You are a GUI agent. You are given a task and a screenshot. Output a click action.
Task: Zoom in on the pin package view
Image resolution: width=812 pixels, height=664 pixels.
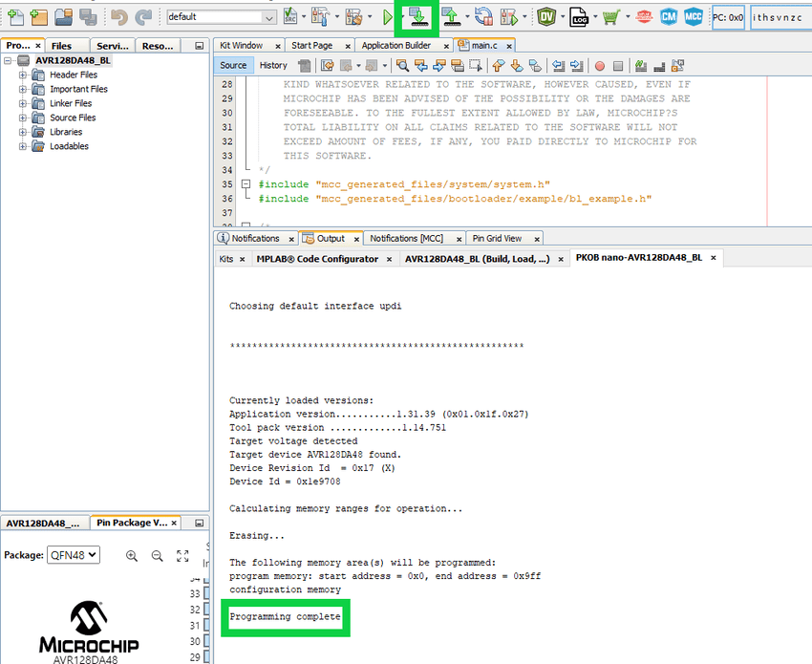[x=132, y=555]
